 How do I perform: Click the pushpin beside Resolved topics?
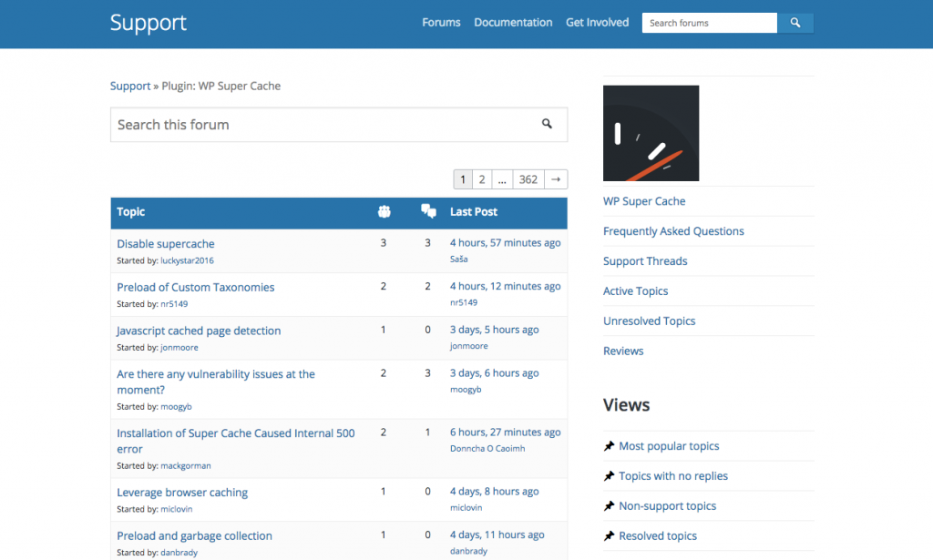610,535
